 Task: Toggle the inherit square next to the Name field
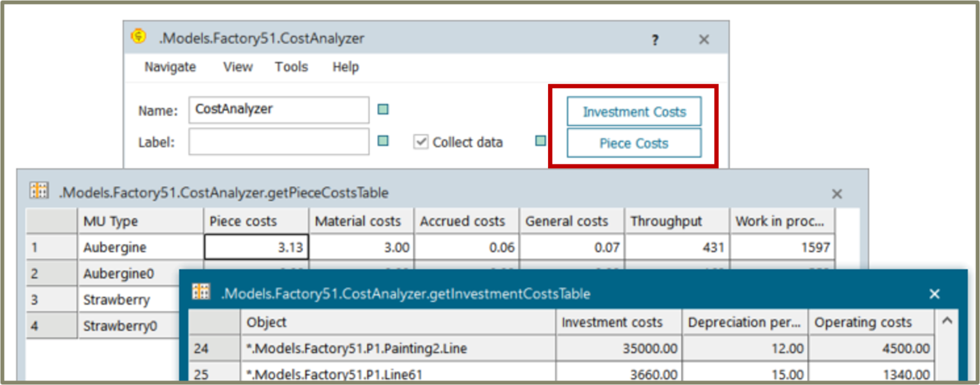pyautogui.click(x=382, y=109)
